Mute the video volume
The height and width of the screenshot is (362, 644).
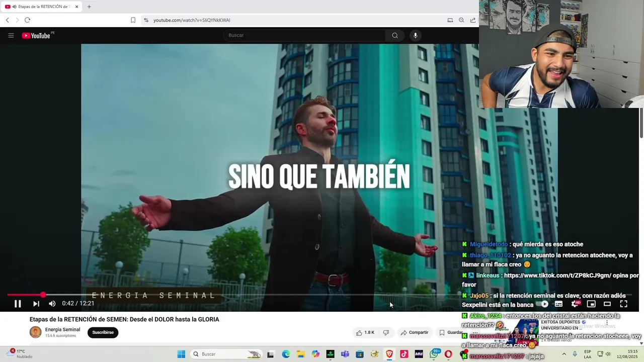point(52,304)
